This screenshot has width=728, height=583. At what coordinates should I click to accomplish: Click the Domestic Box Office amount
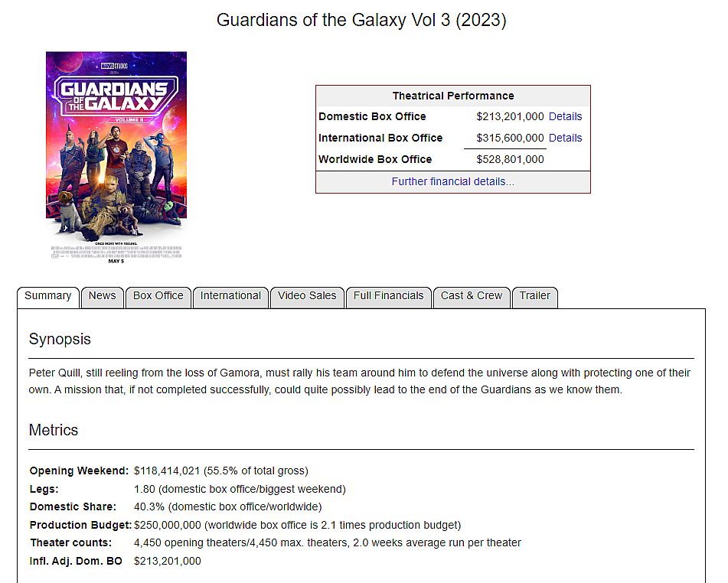point(510,116)
